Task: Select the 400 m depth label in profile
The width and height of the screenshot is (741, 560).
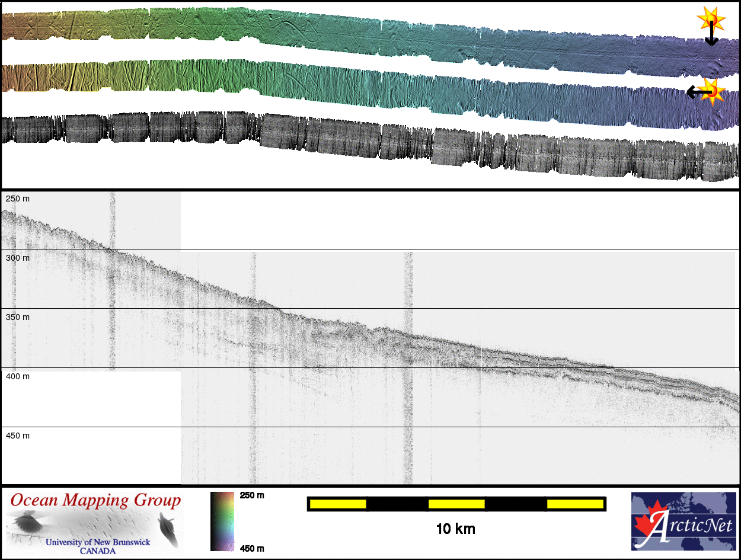Action: [x=17, y=376]
